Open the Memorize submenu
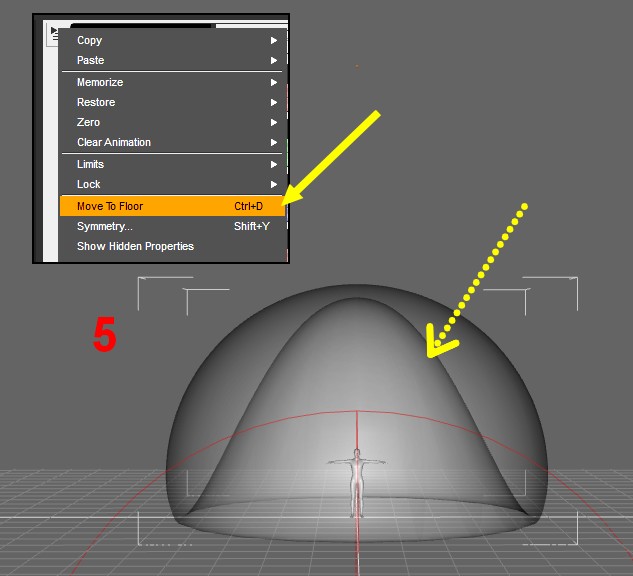633x576 pixels. pos(173,82)
